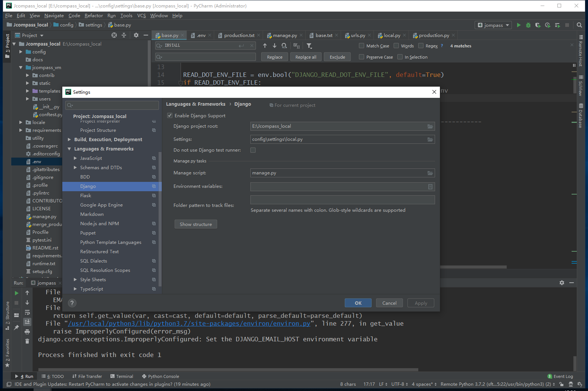Expand Schemas and DTDs node
Screen dimensions: 588x391
coord(75,168)
